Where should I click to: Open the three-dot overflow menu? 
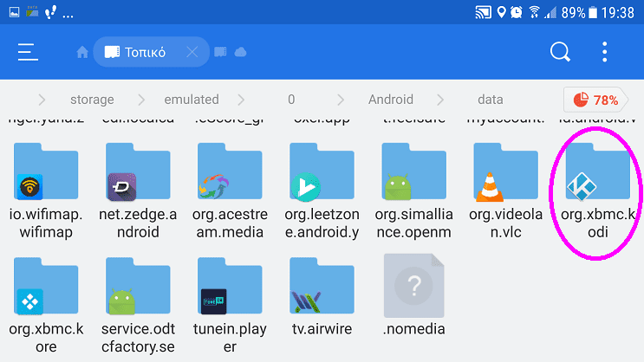point(605,52)
